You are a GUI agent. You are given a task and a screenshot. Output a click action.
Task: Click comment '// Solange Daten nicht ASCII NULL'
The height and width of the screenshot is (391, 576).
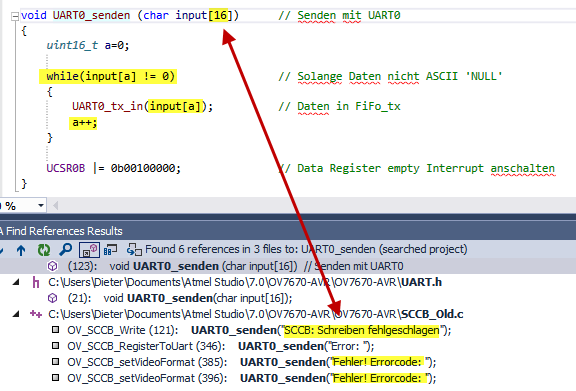coord(390,76)
